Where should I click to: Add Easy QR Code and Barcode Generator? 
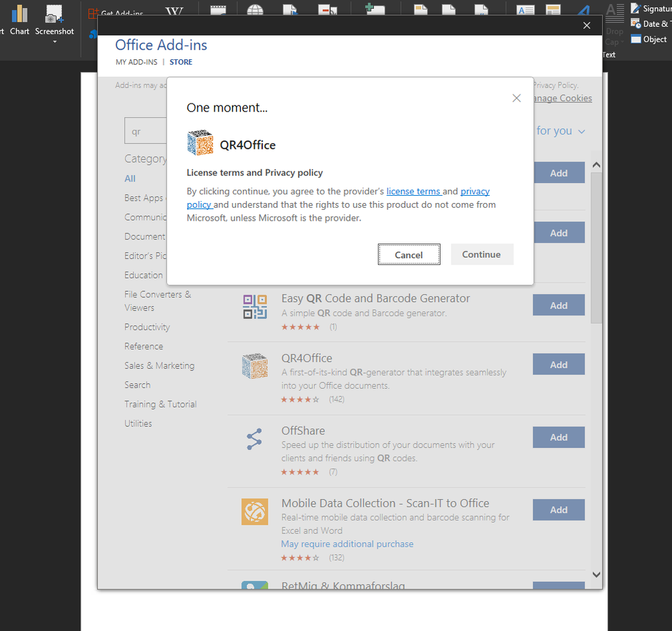[559, 305]
